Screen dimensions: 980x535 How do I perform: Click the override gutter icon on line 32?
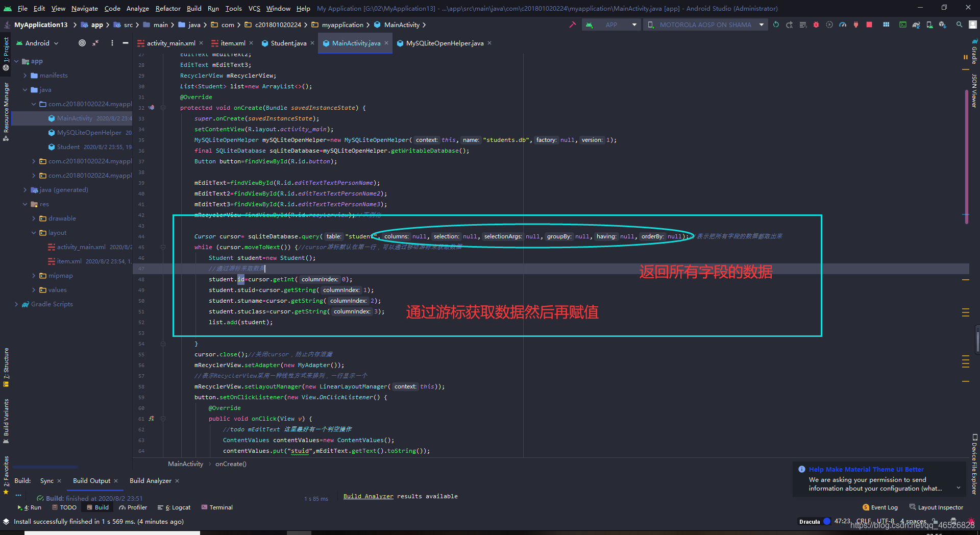(151, 108)
